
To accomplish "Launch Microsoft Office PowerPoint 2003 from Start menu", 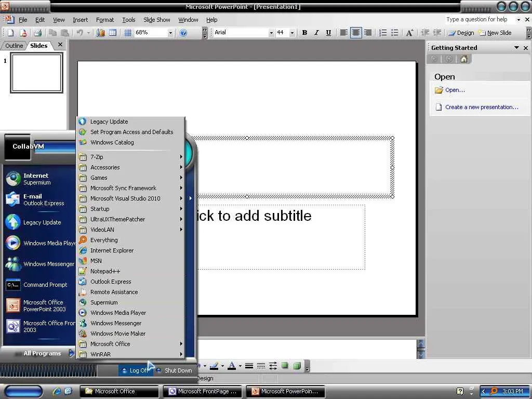I will click(x=39, y=305).
